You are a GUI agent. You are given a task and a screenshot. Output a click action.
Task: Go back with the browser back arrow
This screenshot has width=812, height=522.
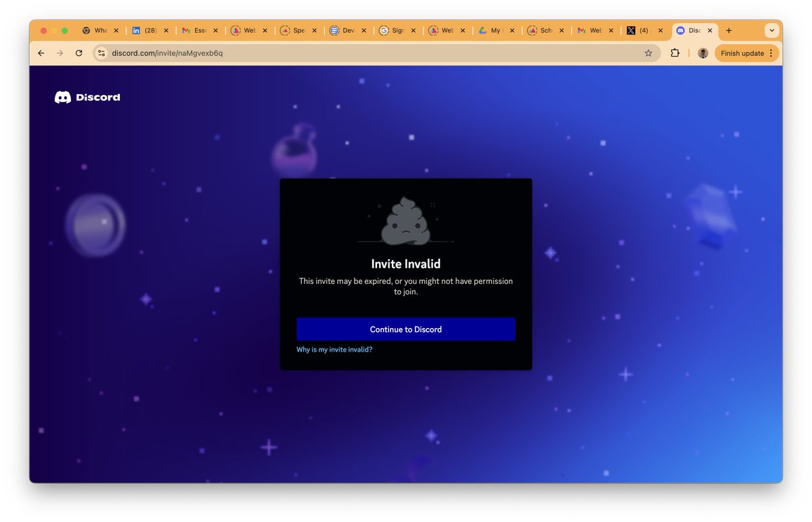coord(41,53)
